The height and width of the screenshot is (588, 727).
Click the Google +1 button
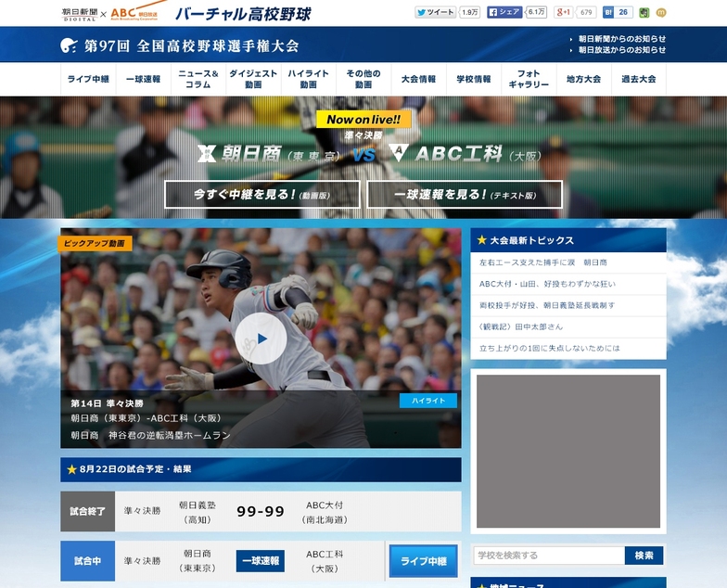pyautogui.click(x=564, y=13)
